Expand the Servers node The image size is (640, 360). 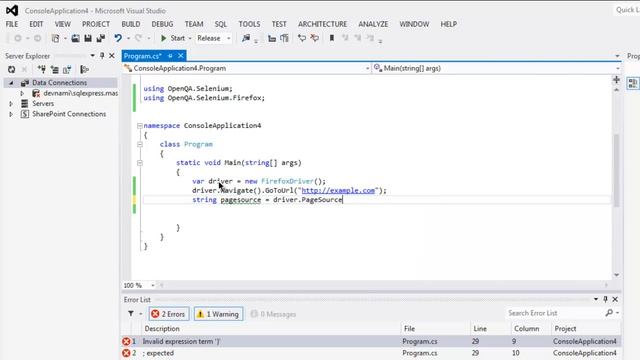[11, 104]
